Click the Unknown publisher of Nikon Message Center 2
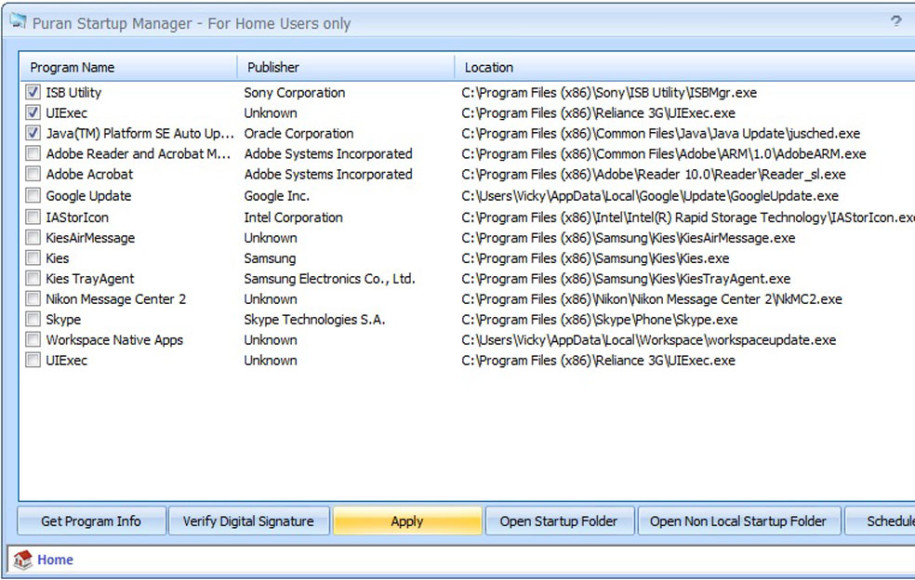The height and width of the screenshot is (580, 915). point(271,299)
